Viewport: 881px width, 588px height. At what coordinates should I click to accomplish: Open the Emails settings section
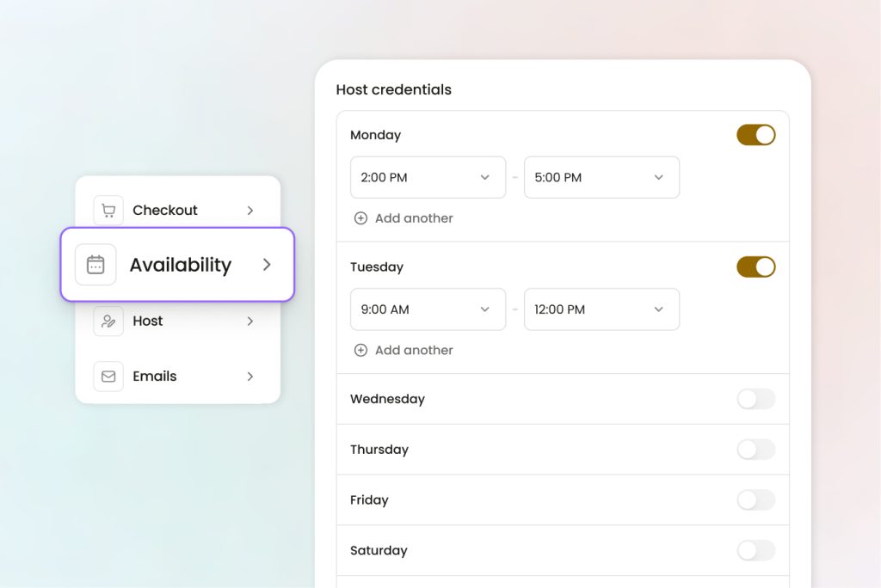tap(154, 376)
